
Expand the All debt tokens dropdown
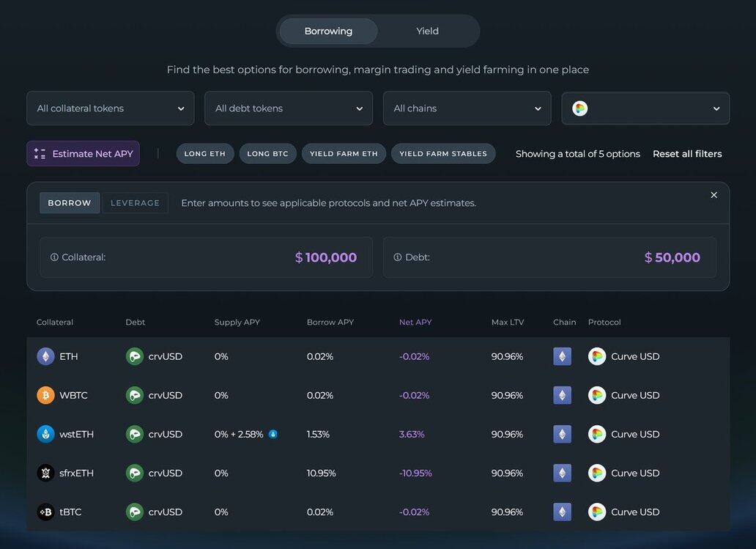[289, 108]
